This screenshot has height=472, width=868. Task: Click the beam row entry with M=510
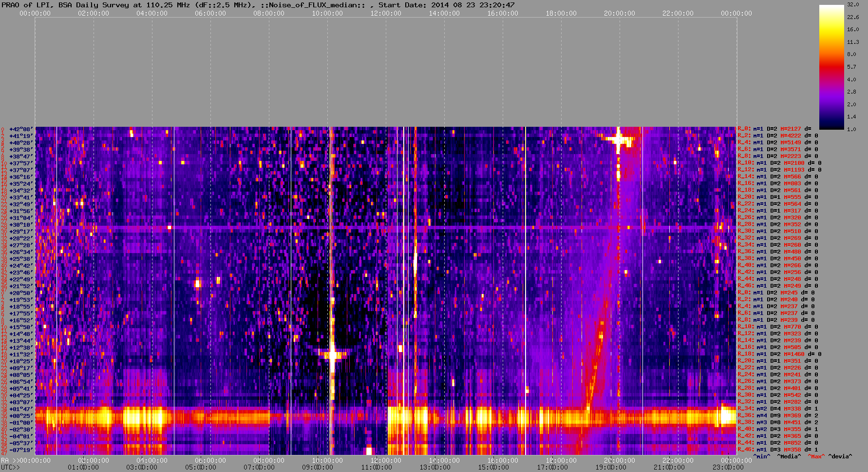[x=778, y=232]
